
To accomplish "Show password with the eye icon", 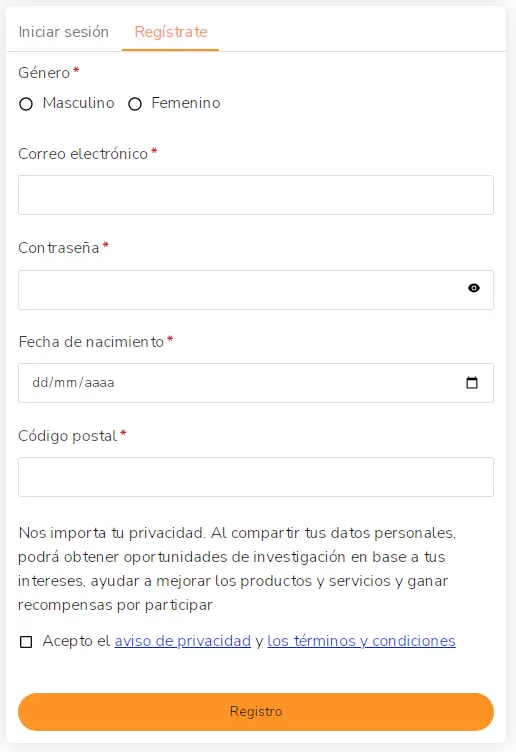I will pyautogui.click(x=474, y=288).
